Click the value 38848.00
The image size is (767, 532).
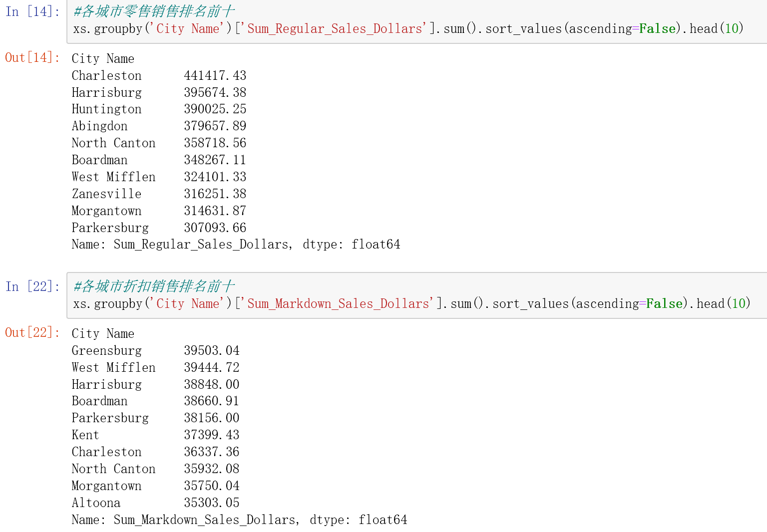coord(212,384)
